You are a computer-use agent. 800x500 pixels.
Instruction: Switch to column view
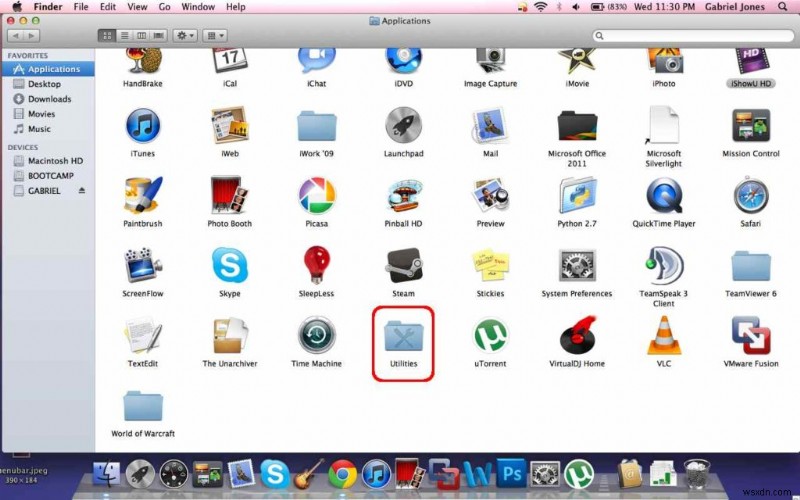(x=142, y=36)
